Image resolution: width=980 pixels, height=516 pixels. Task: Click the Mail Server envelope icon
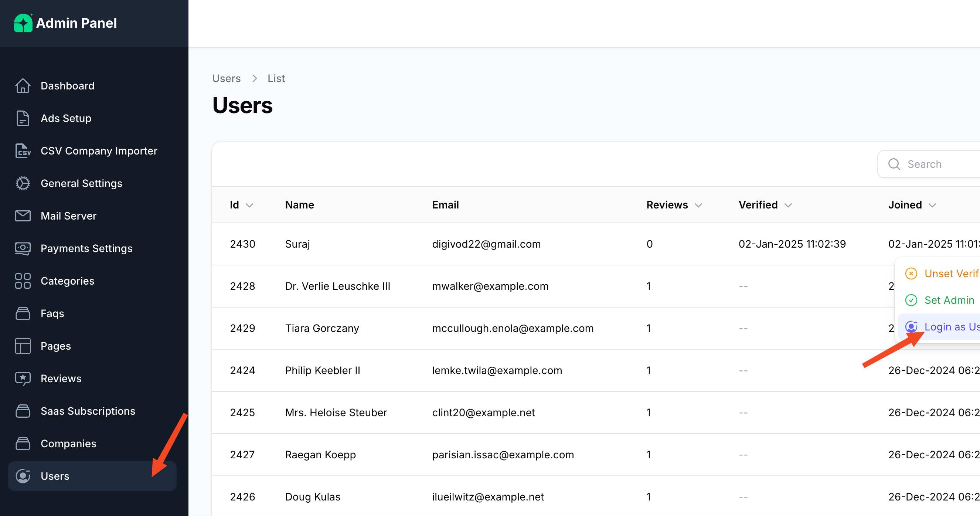pos(23,216)
